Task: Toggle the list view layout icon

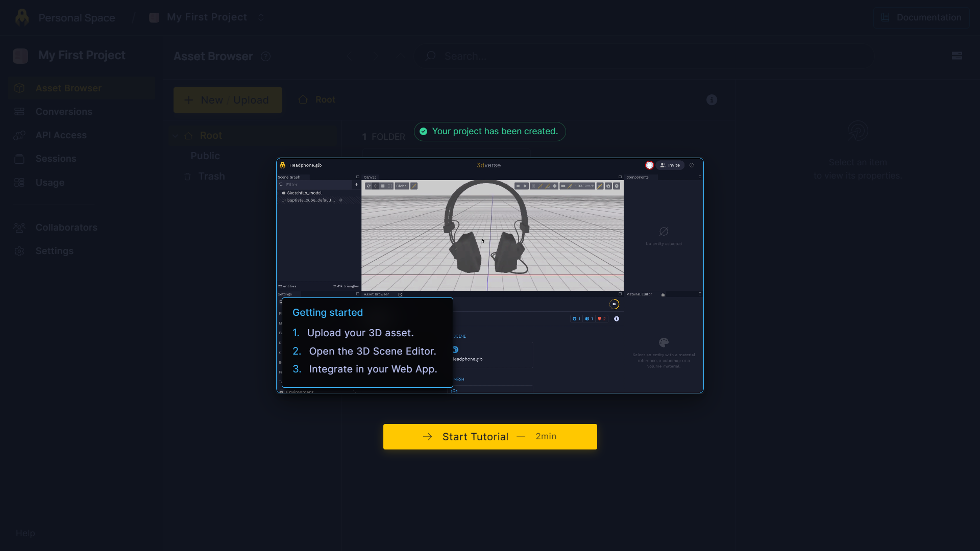Action: pos(957,56)
